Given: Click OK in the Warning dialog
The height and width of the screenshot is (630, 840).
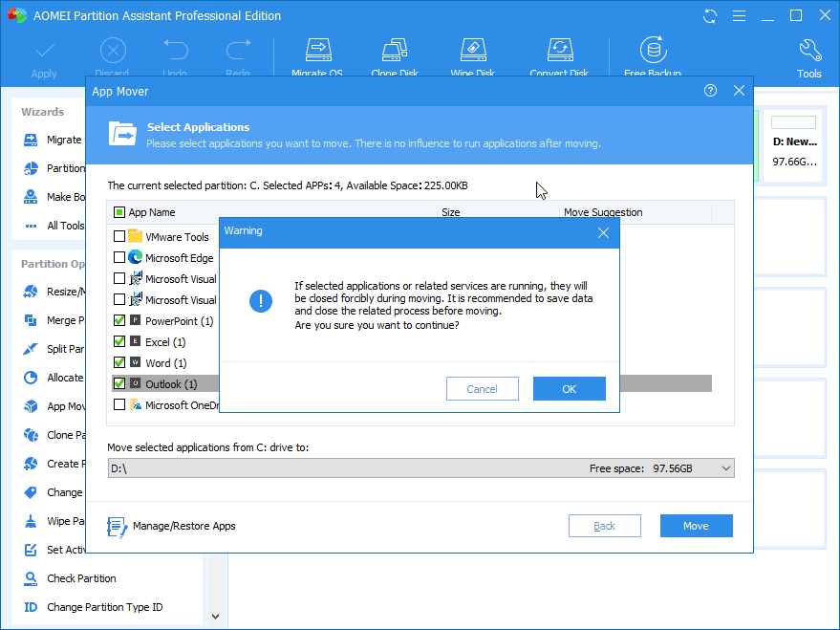Looking at the screenshot, I should click(x=569, y=389).
